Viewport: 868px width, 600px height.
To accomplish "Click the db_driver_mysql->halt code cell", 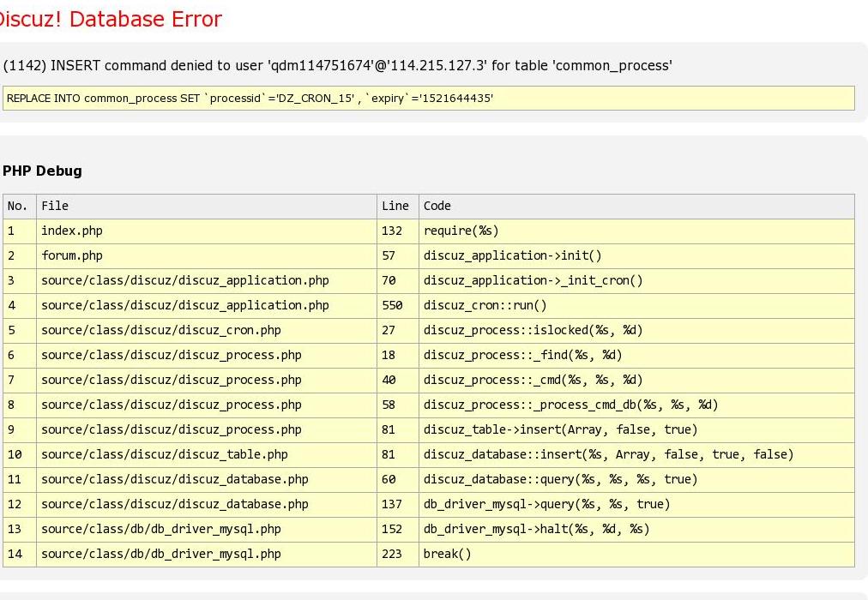I will [636, 530].
